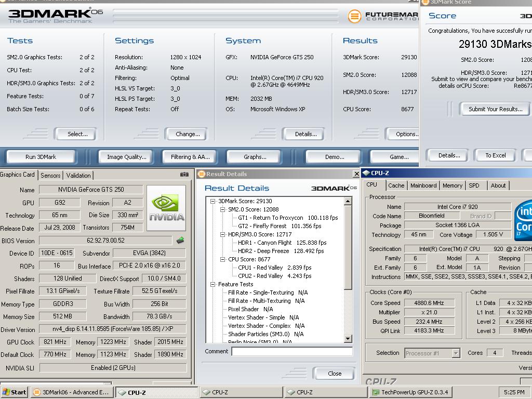532x399 pixels.
Task: Click the Run 3DMark button
Action: coord(41,157)
